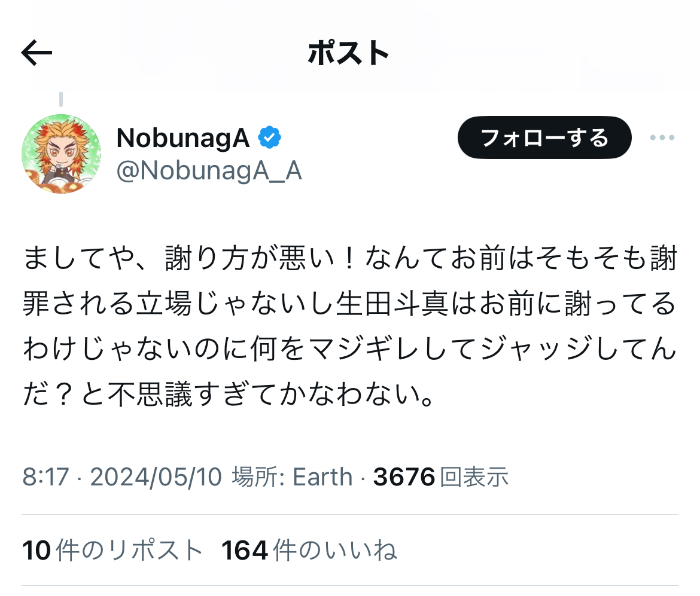
Task: View the 164件のいいね list
Action: click(309, 550)
